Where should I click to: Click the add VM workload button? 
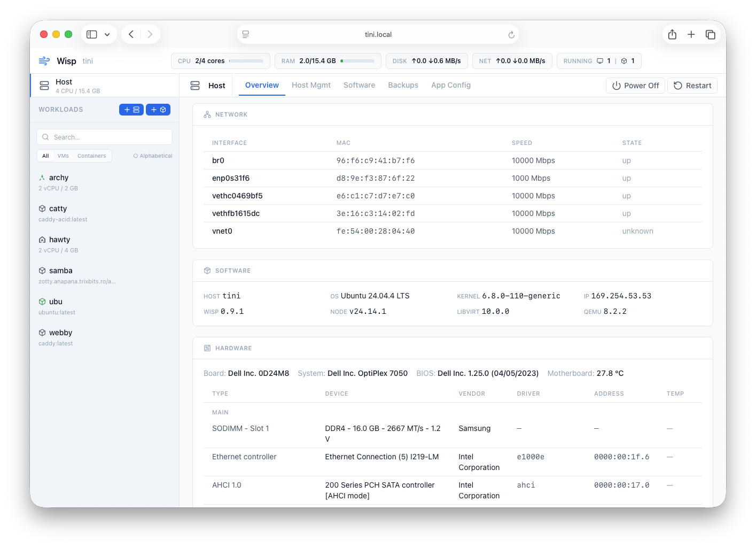[x=131, y=110]
